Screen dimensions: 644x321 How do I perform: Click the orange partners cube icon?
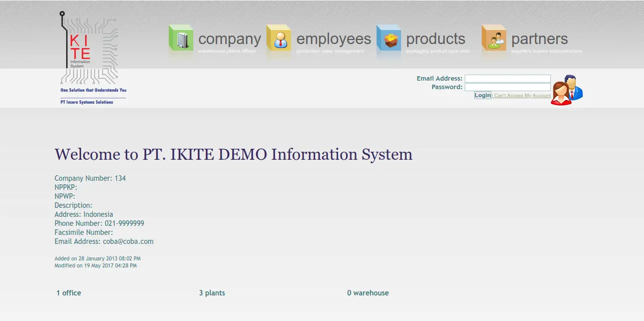click(494, 39)
